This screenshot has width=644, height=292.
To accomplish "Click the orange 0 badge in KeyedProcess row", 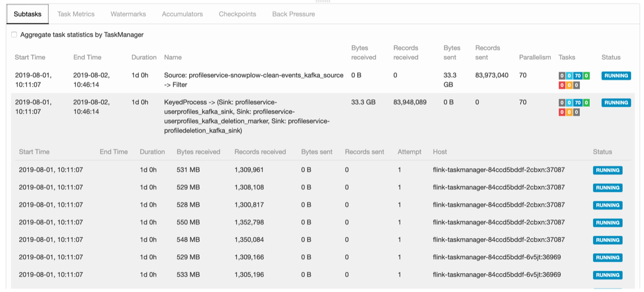I will tap(570, 112).
